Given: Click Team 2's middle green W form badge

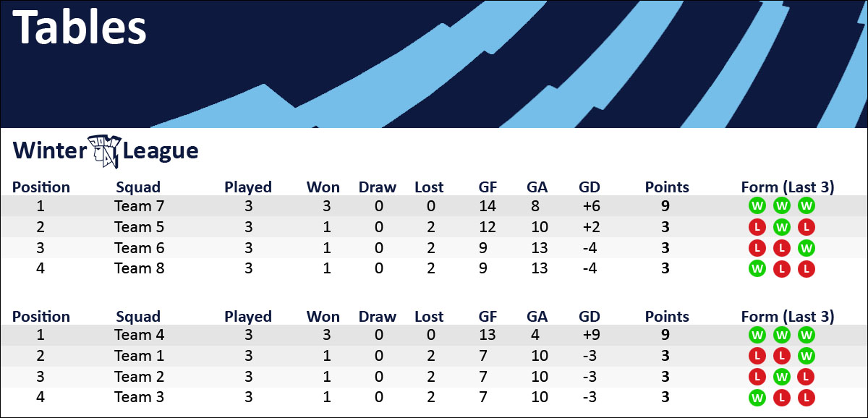Looking at the screenshot, I should click(782, 377).
